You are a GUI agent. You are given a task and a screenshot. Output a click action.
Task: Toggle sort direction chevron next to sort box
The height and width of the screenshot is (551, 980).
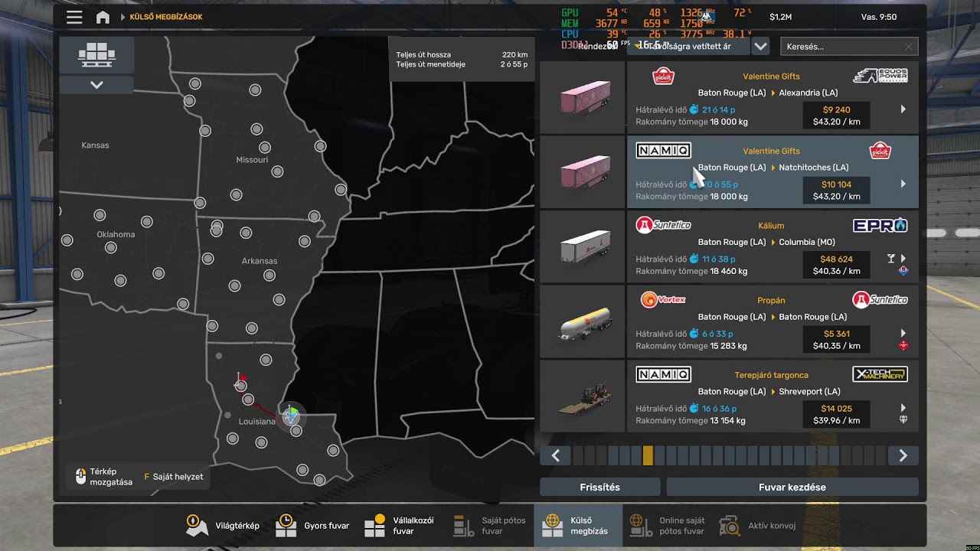pyautogui.click(x=760, y=47)
